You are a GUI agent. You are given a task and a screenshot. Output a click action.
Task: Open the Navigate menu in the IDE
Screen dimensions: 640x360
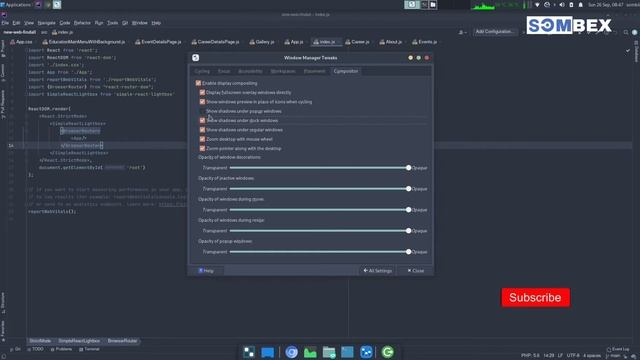click(x=46, y=23)
